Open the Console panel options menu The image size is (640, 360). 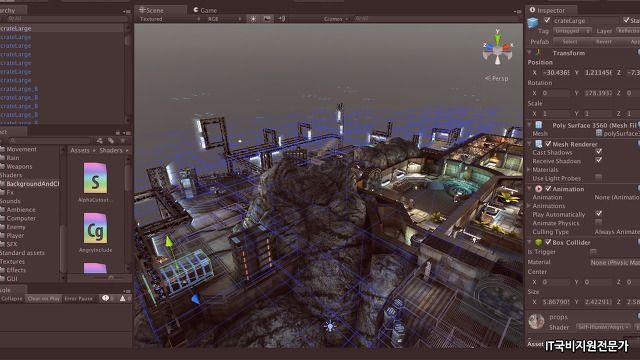127,291
